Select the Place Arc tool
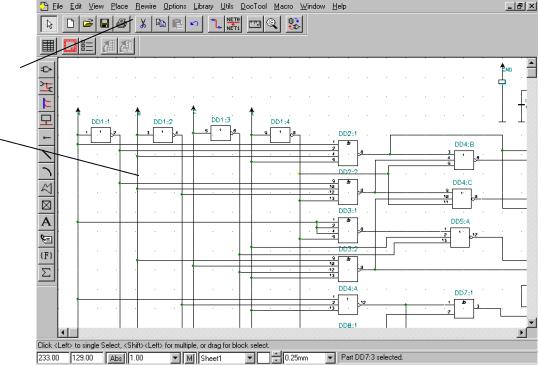The width and height of the screenshot is (538, 365). (x=46, y=171)
